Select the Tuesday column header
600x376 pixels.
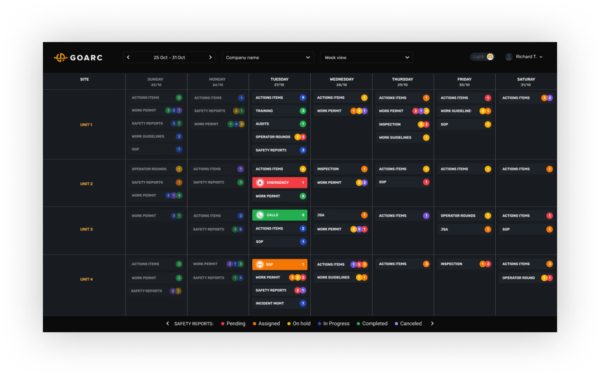[279, 81]
